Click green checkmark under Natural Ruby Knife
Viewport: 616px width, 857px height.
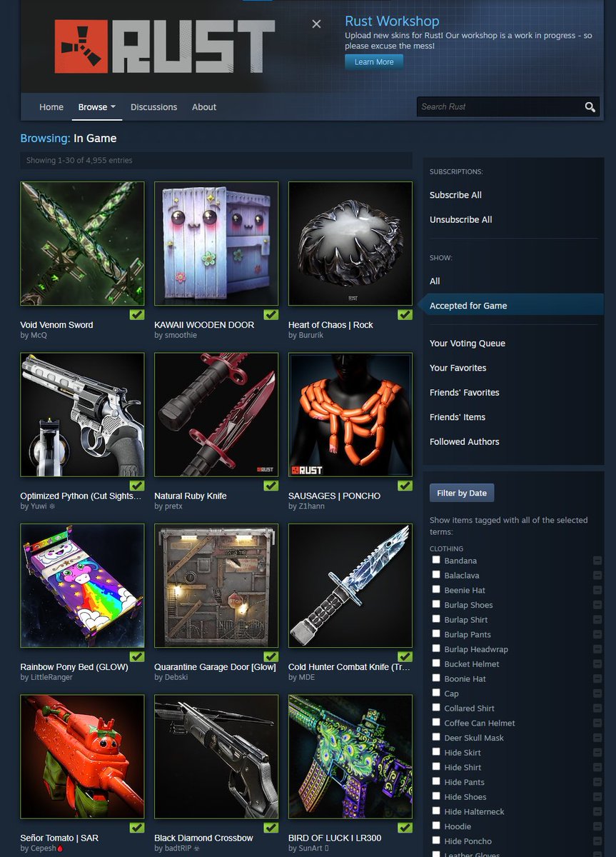271,486
